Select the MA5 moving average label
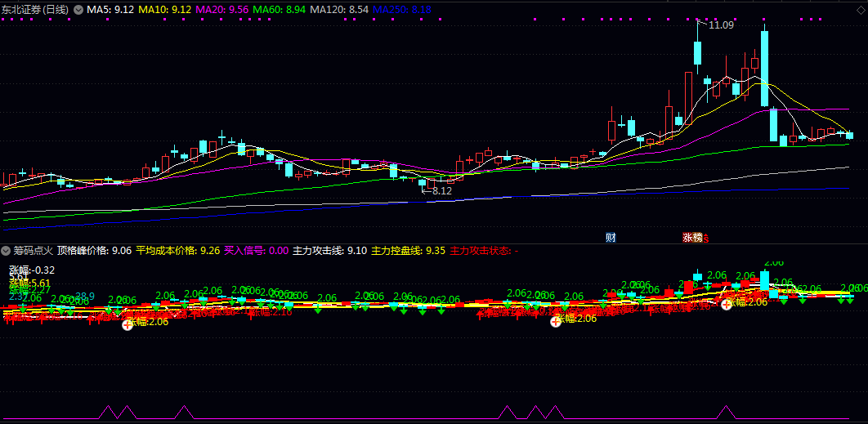 [110, 9]
